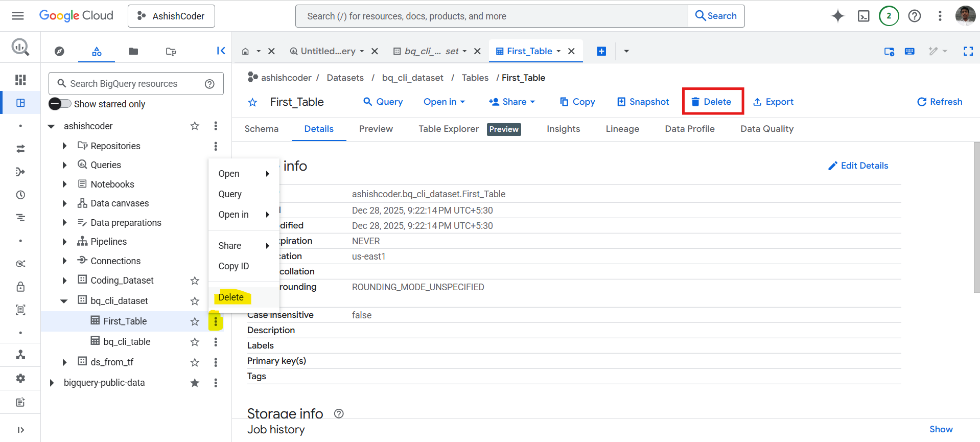The height and width of the screenshot is (442, 980).
Task: Choose Query from the context menu
Action: 244,194
